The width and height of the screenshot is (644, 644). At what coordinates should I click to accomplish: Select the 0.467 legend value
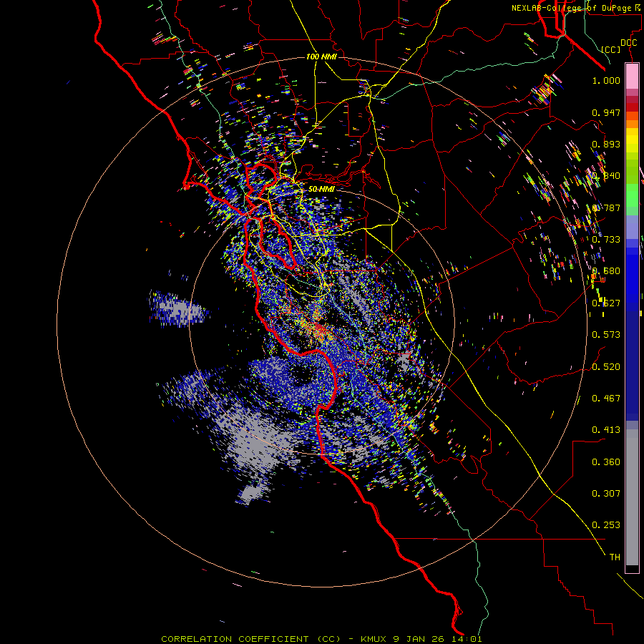point(606,398)
